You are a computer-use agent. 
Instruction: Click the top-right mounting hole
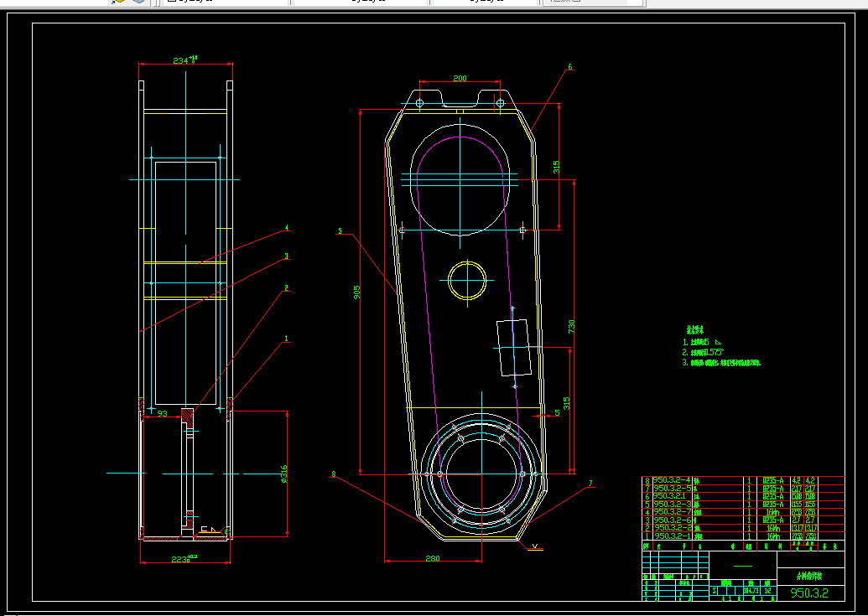pos(501,103)
